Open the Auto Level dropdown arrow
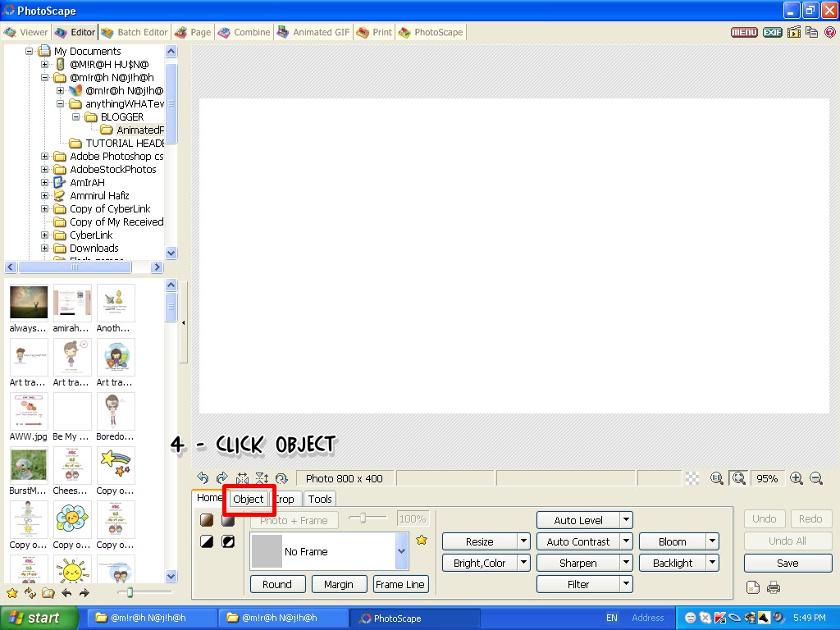This screenshot has height=630, width=840. (x=626, y=520)
